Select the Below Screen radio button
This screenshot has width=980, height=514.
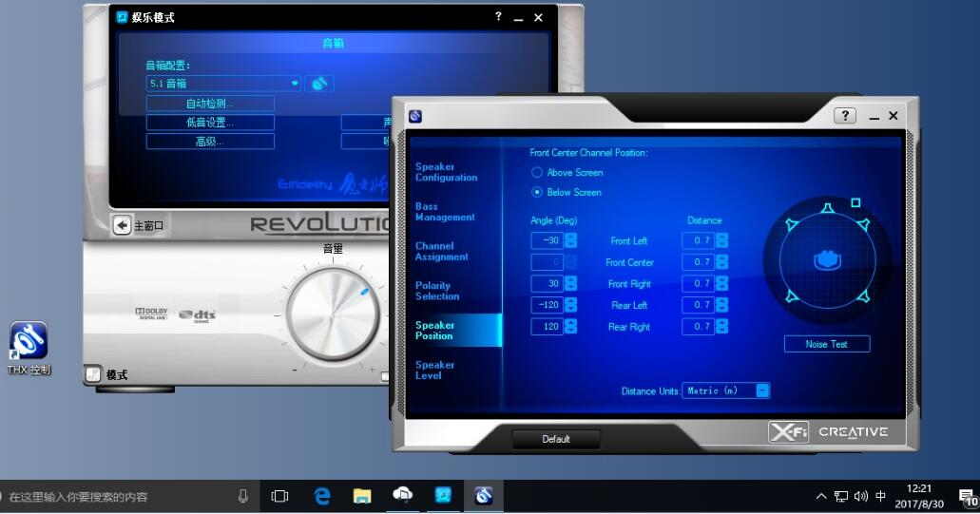pyautogui.click(x=537, y=192)
